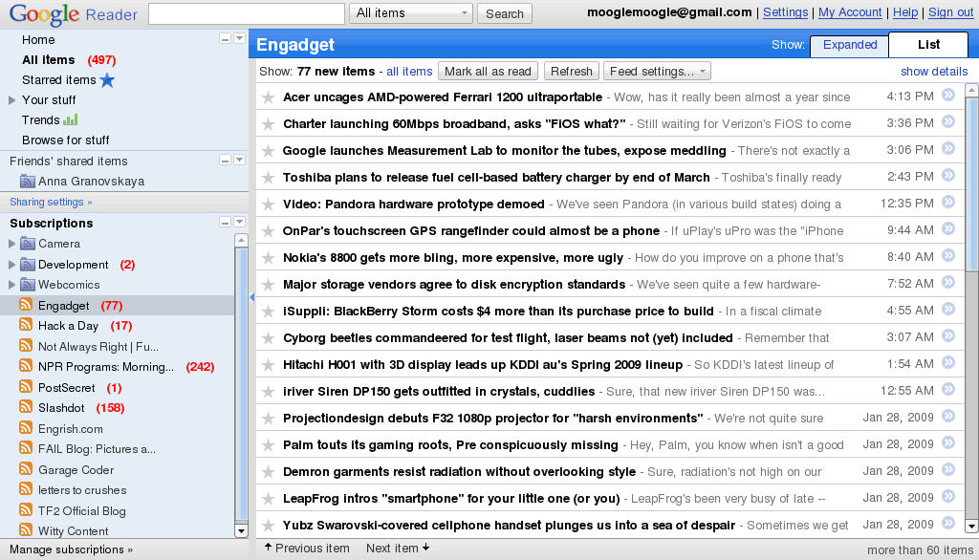Collapse the Subscriptions panel with minus icon

223,223
